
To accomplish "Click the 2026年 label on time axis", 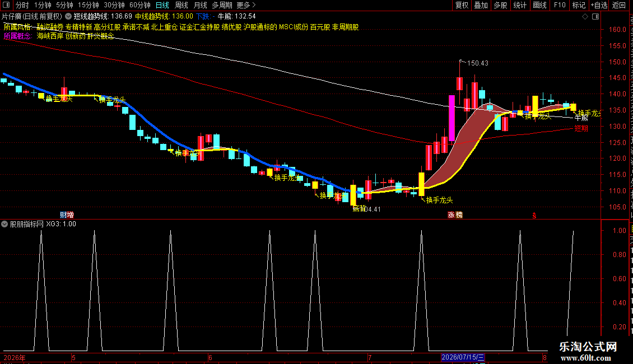I will coord(15,357).
